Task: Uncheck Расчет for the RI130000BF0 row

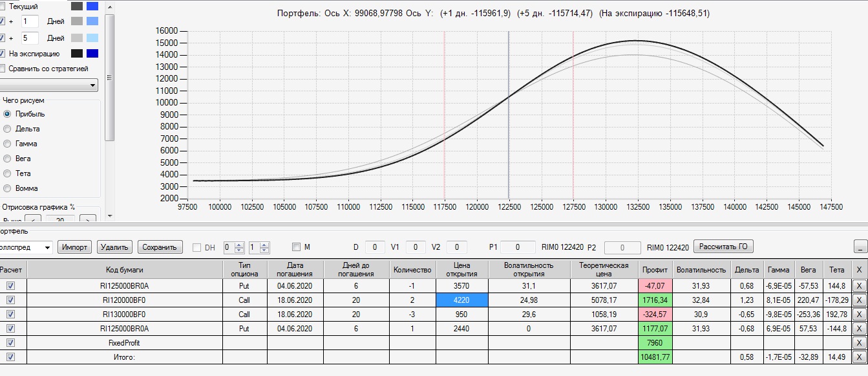Action: (10, 315)
